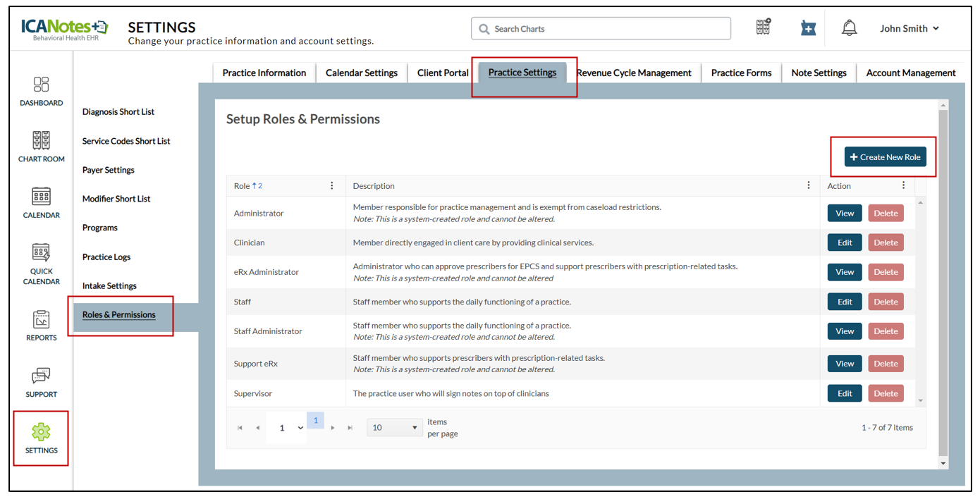Click the Settings gear icon
Screen dimensions: 980x499
point(41,432)
